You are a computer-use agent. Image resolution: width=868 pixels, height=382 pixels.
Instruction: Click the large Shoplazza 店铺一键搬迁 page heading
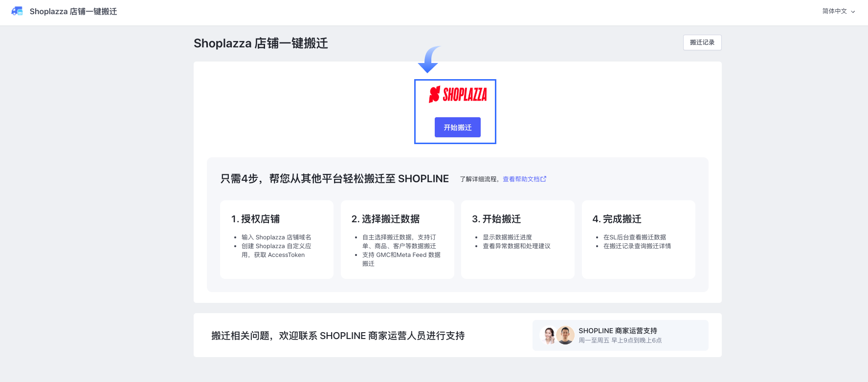(261, 43)
